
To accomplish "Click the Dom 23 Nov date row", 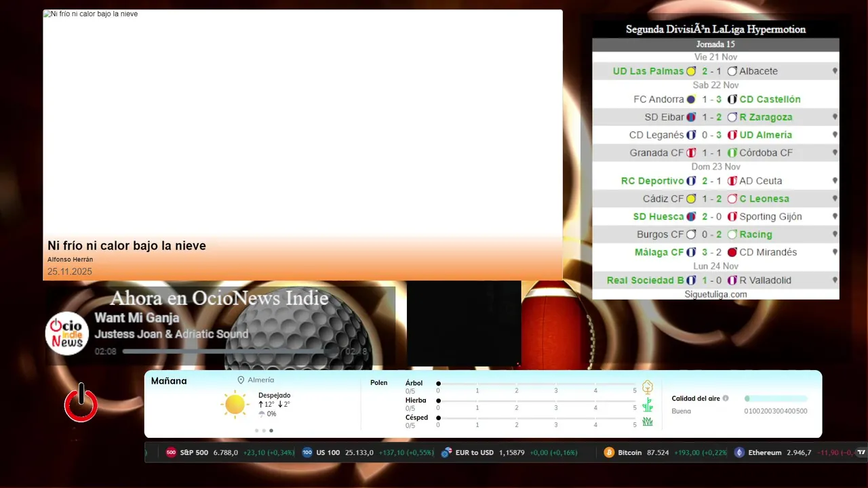I will tap(715, 167).
